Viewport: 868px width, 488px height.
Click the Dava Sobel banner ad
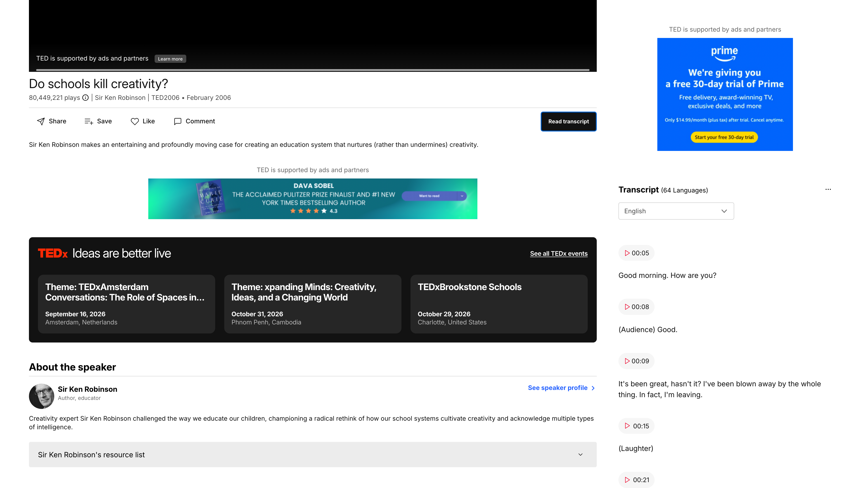(x=313, y=199)
